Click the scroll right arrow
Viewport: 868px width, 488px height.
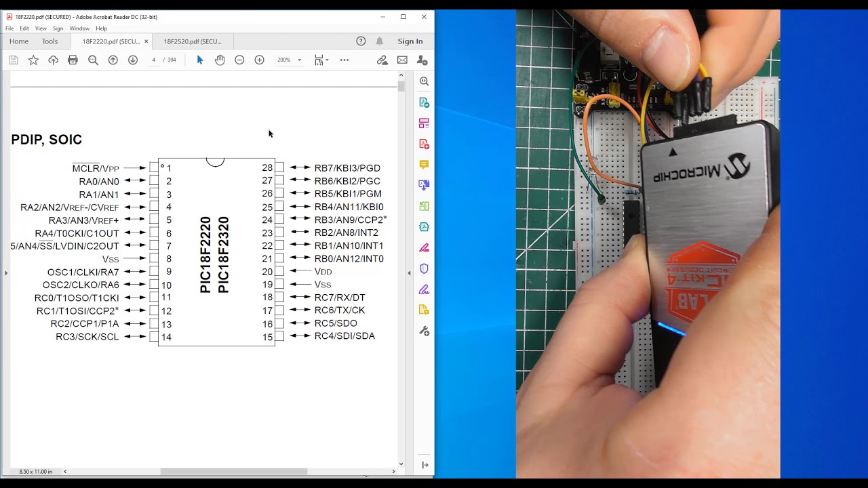pos(393,471)
